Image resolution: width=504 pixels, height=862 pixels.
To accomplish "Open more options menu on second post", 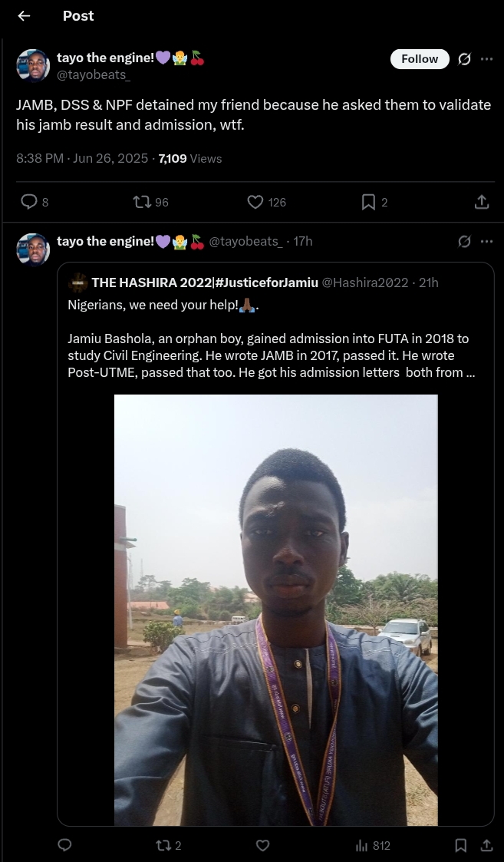I will [486, 242].
